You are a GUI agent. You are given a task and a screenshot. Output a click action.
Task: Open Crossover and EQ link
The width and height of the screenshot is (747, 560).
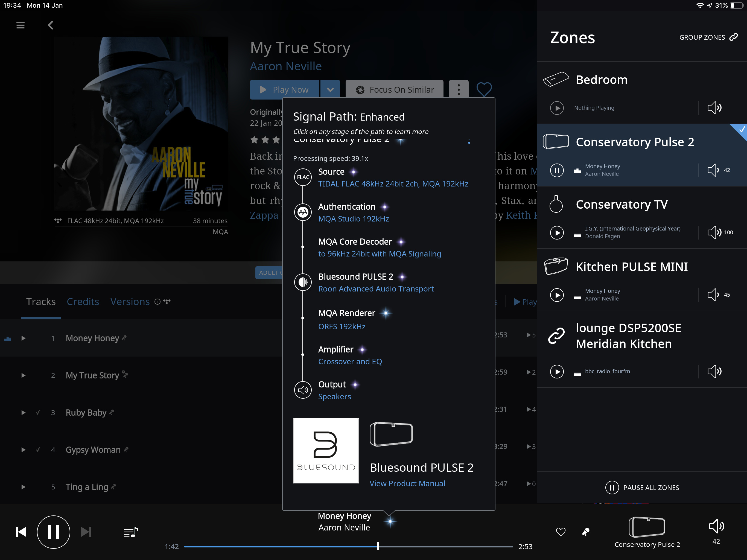tap(350, 361)
